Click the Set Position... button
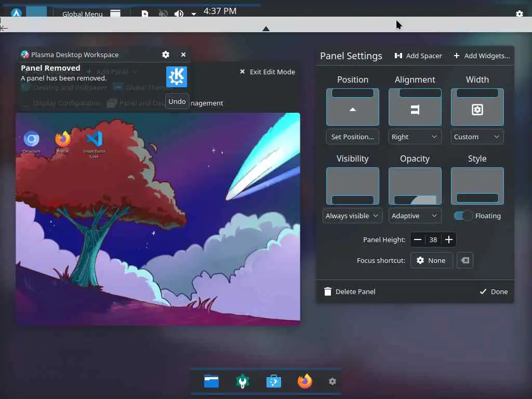 point(353,137)
